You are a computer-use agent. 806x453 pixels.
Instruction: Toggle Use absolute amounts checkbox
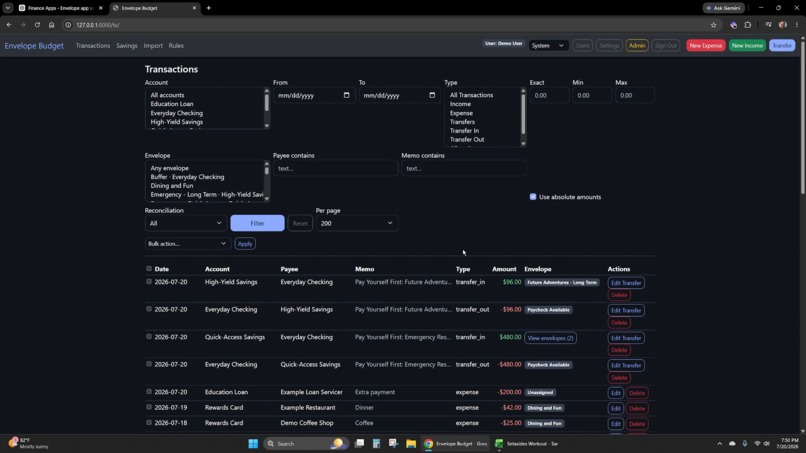pyautogui.click(x=533, y=196)
